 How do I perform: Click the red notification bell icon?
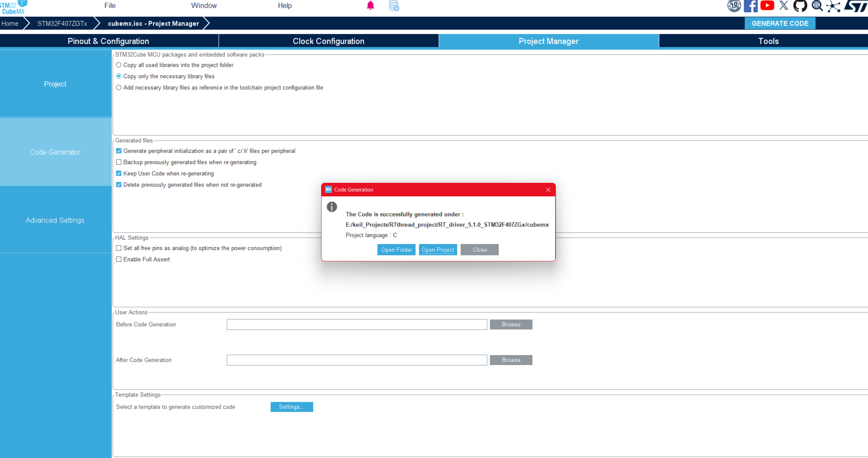(370, 6)
